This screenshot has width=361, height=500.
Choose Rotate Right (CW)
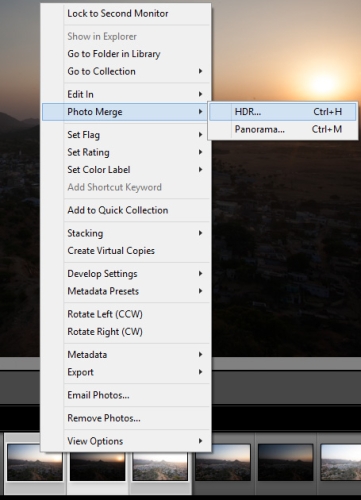point(126,332)
